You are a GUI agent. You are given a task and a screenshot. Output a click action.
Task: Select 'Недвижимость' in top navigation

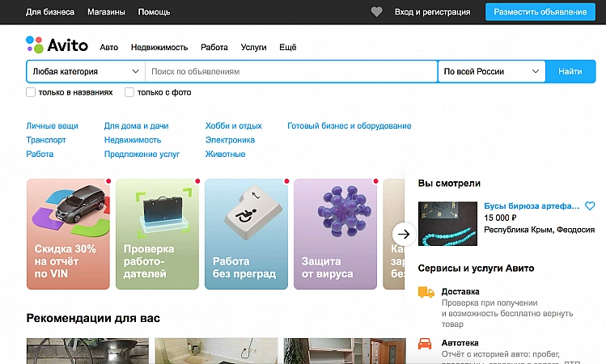click(159, 48)
